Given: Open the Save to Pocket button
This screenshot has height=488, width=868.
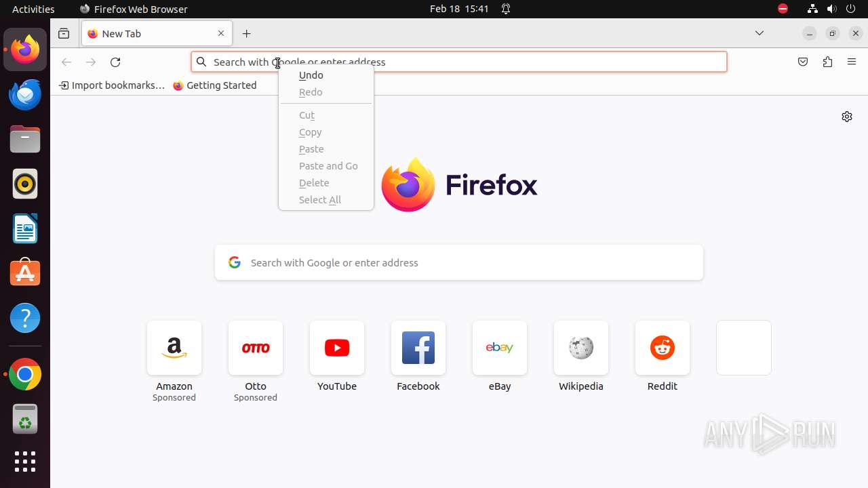Looking at the screenshot, I should (x=803, y=62).
